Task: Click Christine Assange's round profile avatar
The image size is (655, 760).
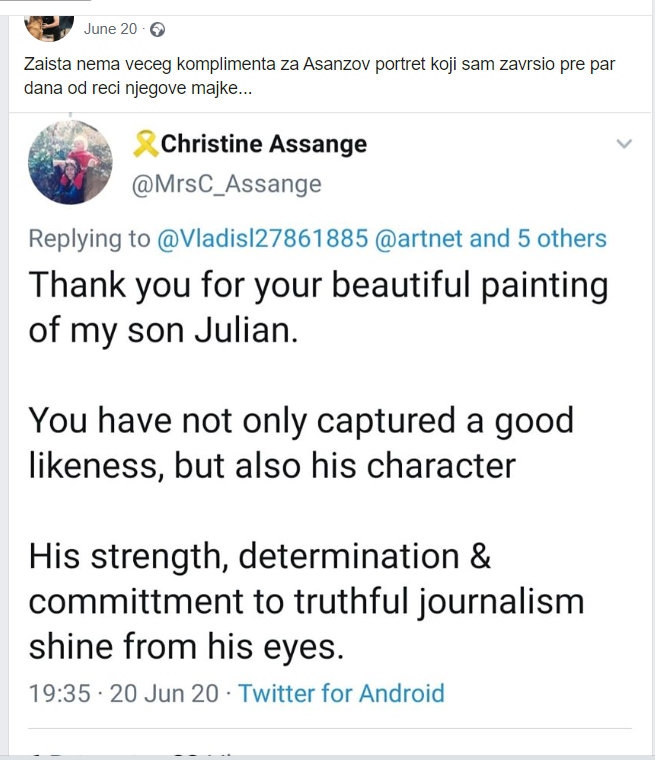Action: [70, 162]
